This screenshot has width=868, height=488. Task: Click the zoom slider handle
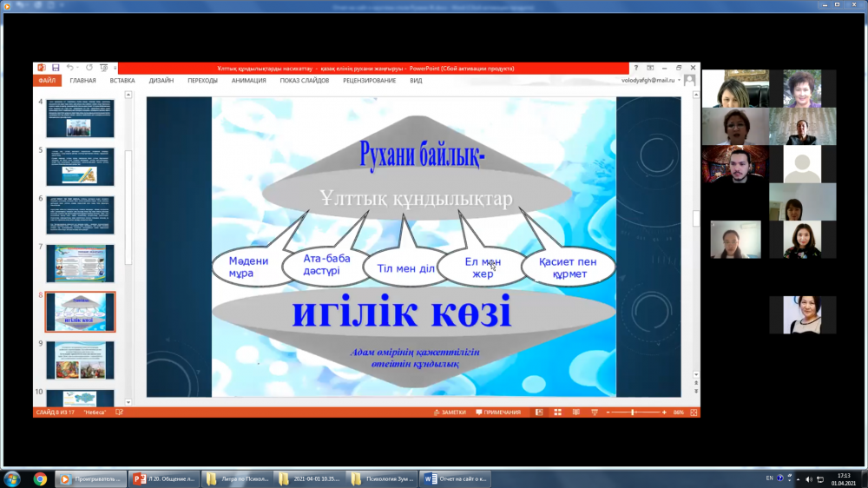[x=633, y=412]
